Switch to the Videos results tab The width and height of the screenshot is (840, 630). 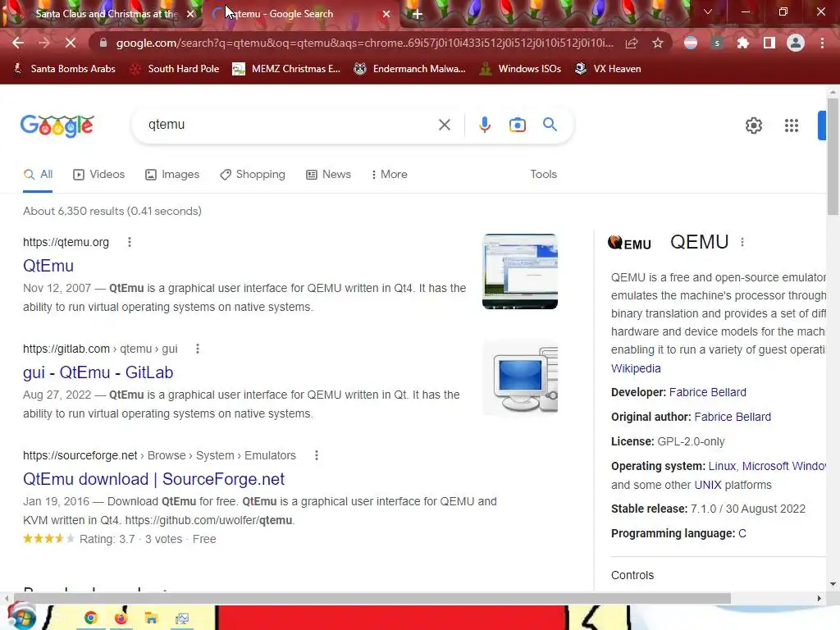click(x=99, y=175)
